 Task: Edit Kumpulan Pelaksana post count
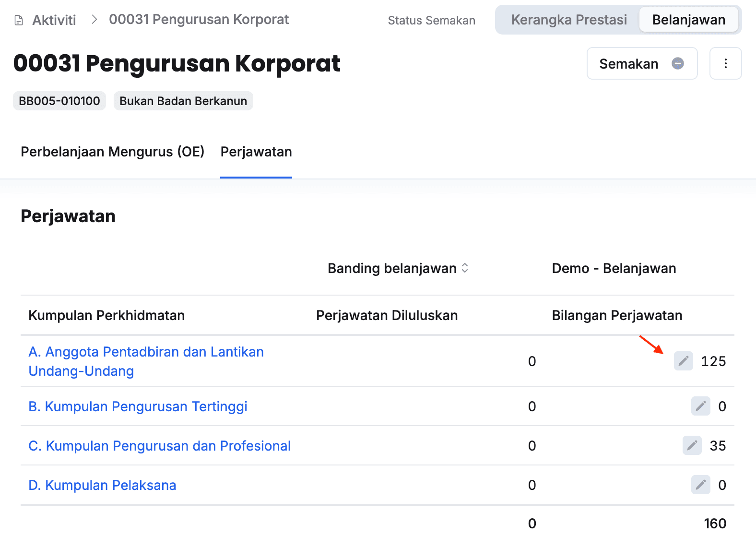[700, 485]
